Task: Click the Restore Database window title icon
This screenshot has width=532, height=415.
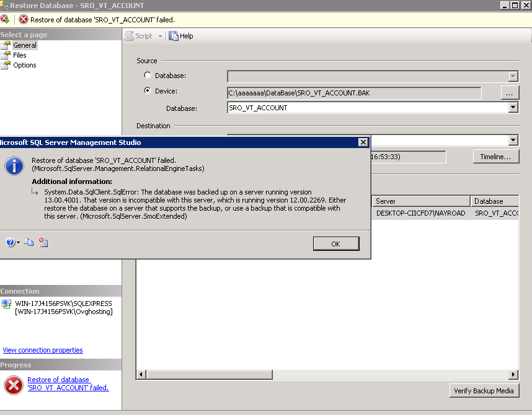Action: pos(4,6)
